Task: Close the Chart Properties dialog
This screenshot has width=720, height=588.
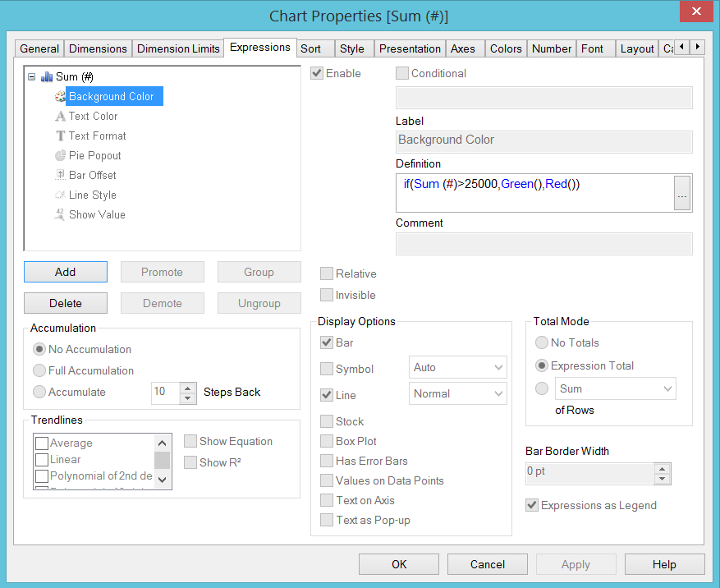Action: click(696, 11)
